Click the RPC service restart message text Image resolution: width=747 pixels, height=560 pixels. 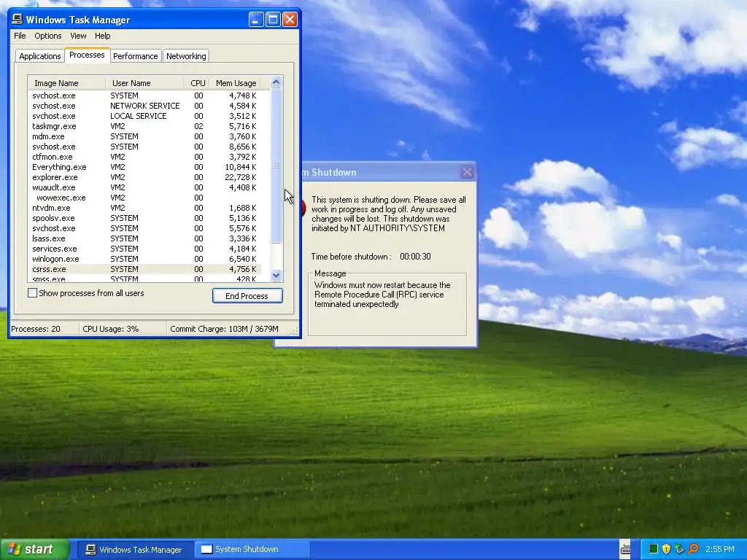tap(382, 295)
